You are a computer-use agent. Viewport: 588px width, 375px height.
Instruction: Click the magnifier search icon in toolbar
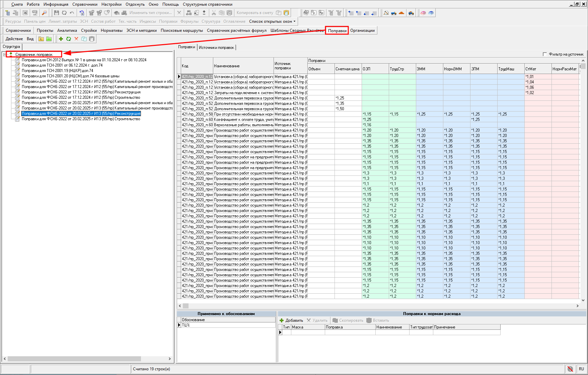(44, 13)
